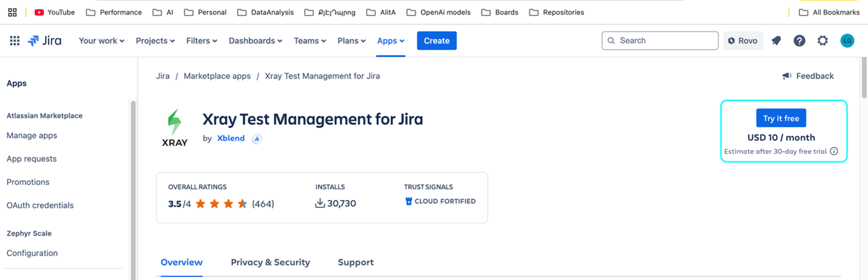The width and height of the screenshot is (868, 280).
Task: Switch to the Support tab
Action: coord(356,262)
